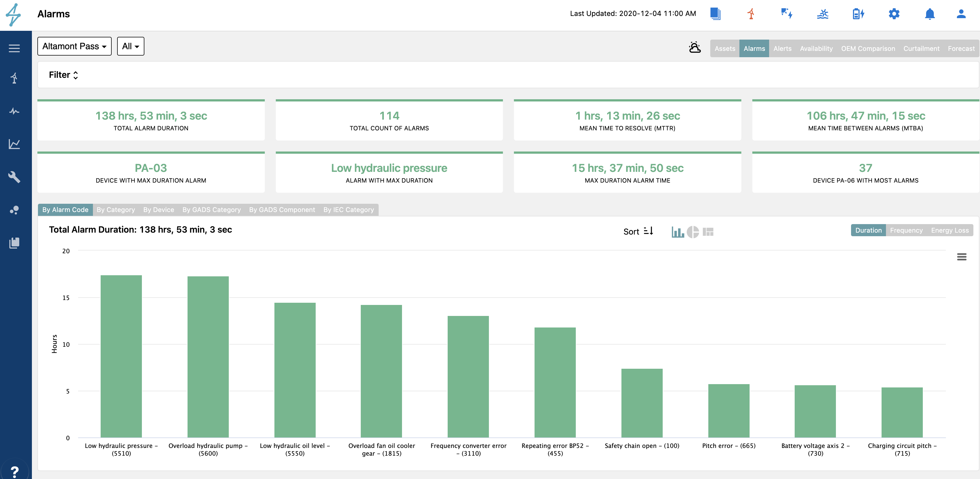This screenshot has width=980, height=479.
Task: Click the Total Alarm Duration card
Action: [151, 120]
